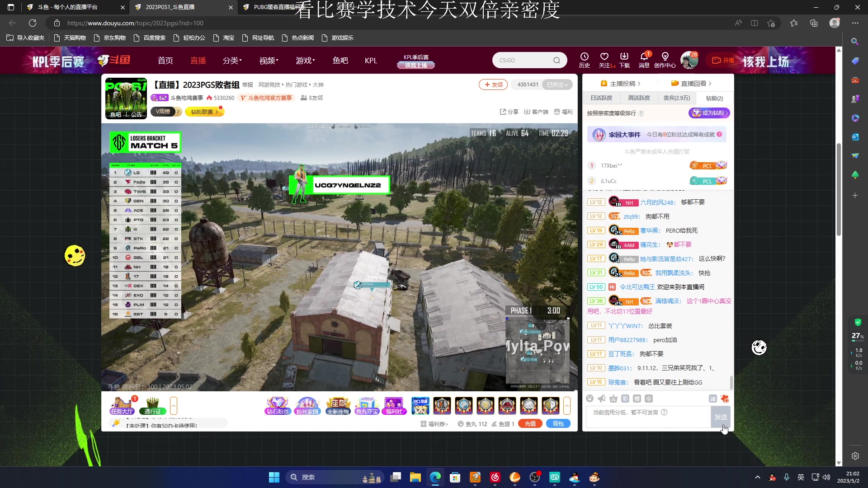This screenshot has width=868, height=488.
Task: Click the megaphone icon in chat toolbar
Action: tap(602, 399)
